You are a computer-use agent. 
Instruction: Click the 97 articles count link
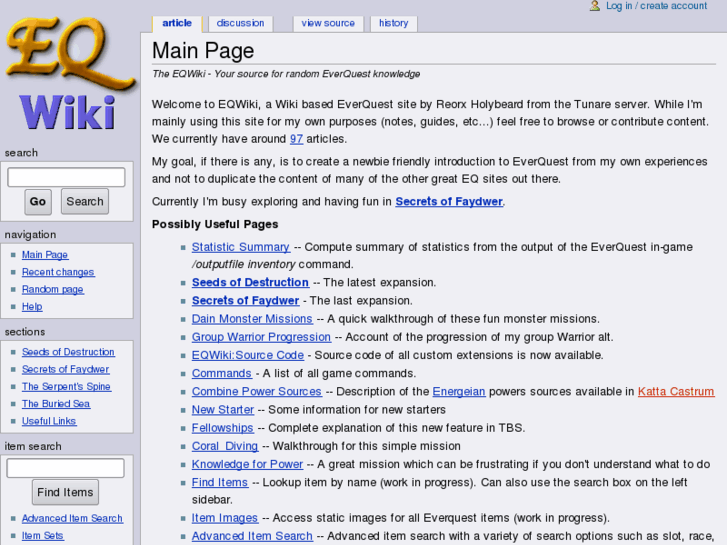click(296, 139)
